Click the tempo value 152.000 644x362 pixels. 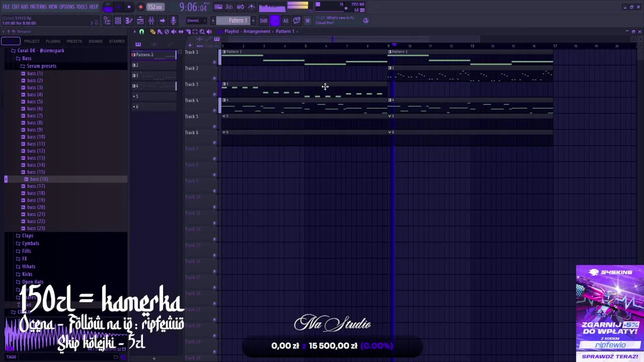coord(155,7)
